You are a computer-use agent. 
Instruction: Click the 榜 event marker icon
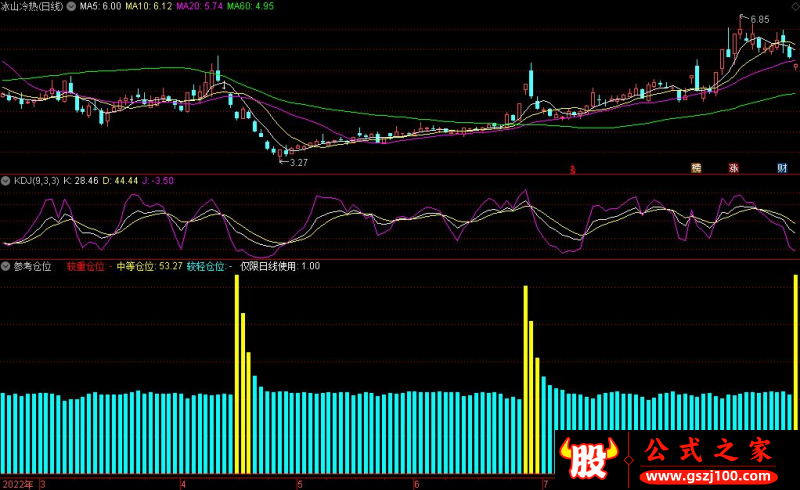696,168
